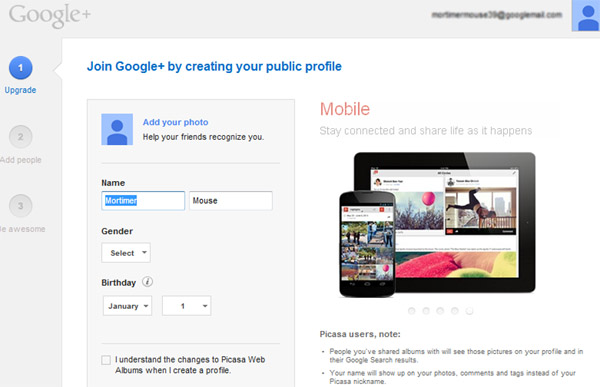Open the Gender Select dropdown
The image size is (600, 387).
click(x=126, y=253)
